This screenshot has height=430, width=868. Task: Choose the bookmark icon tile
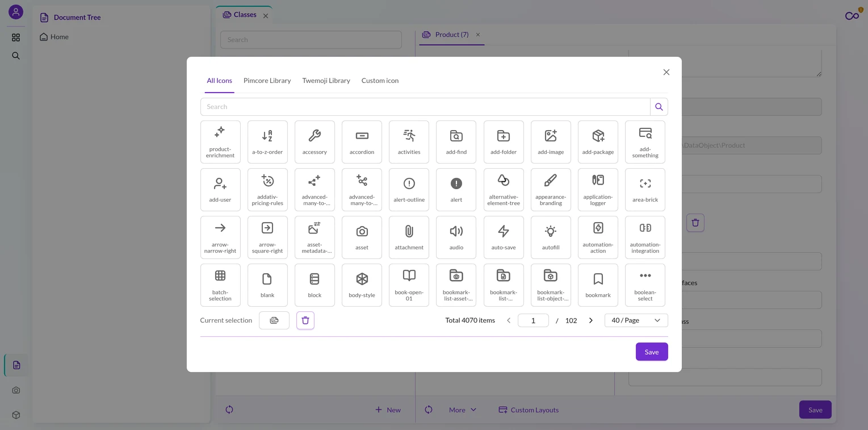598,285
